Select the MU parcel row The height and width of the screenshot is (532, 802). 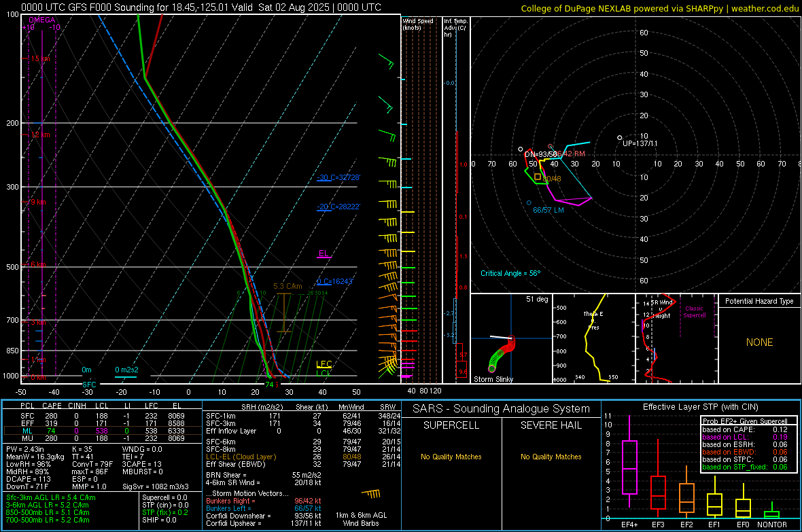pos(103,438)
